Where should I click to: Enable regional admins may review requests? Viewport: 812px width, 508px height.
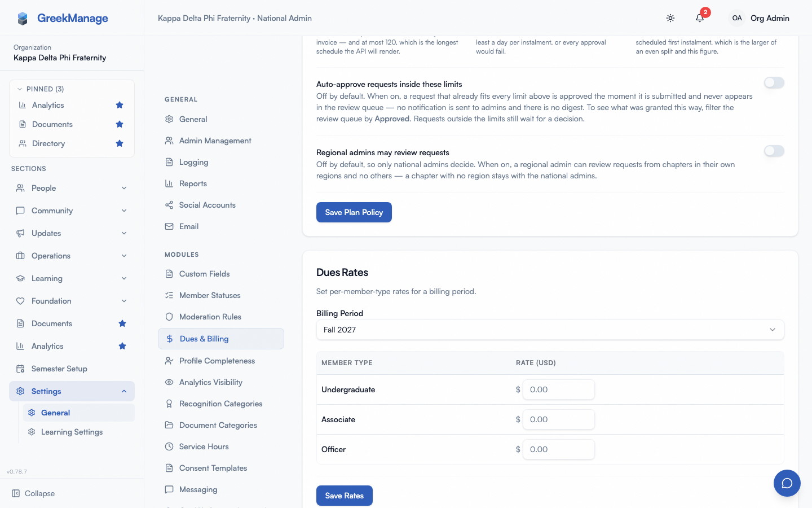coord(774,151)
